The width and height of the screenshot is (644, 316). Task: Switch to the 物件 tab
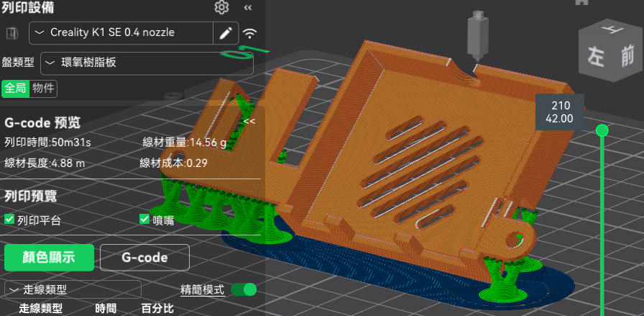(43, 89)
